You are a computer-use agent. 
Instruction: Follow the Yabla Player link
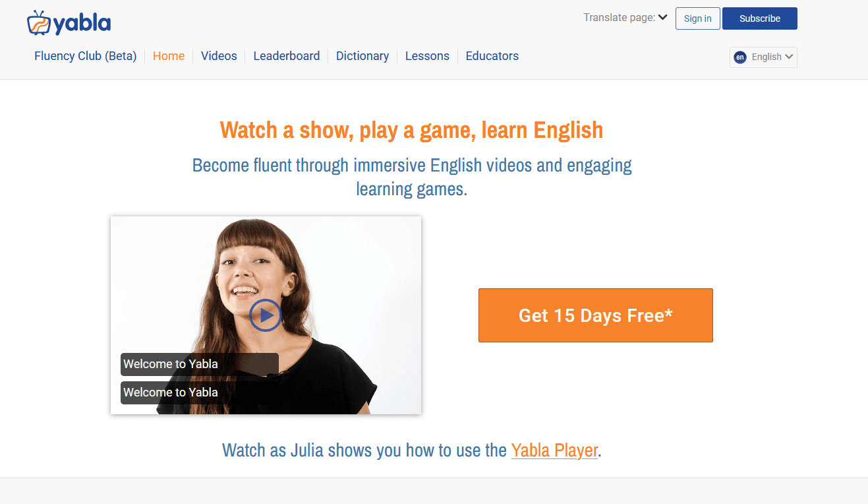tap(554, 451)
